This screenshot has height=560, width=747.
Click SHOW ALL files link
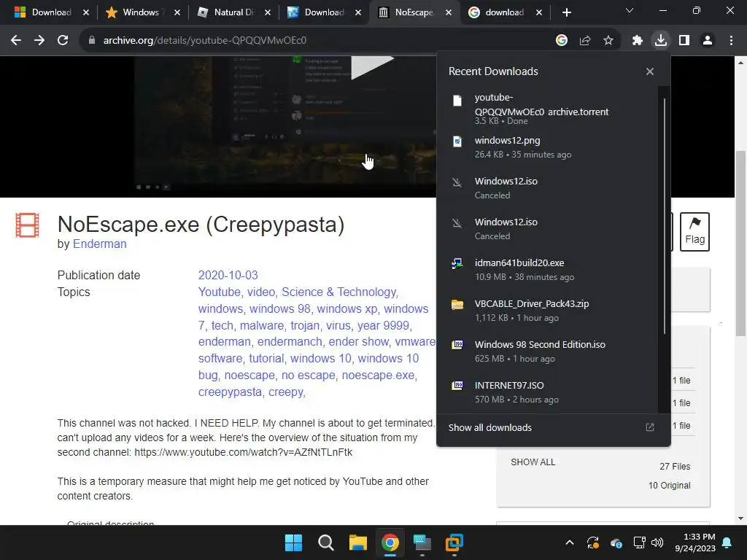(x=533, y=462)
